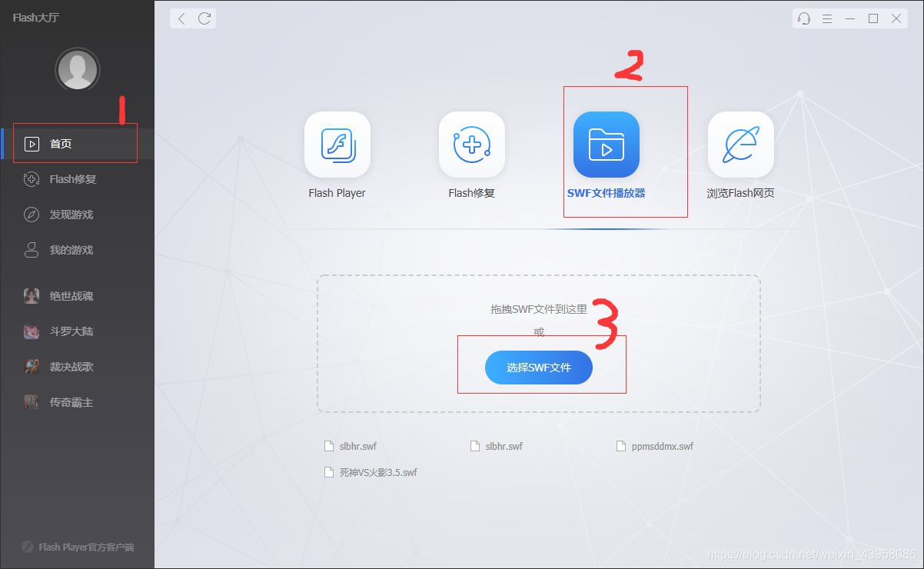Click the user avatar profile picture

pyautogui.click(x=77, y=70)
